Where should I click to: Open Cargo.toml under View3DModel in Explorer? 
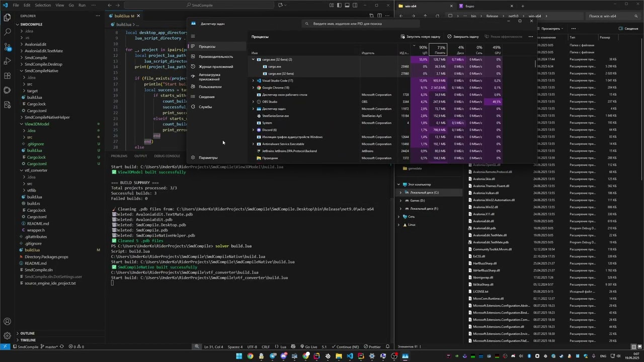(37, 164)
